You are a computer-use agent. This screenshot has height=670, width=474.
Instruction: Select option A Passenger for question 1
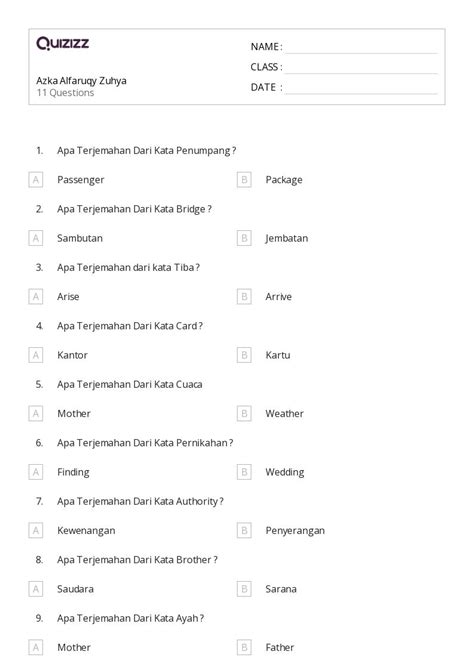tap(36, 180)
